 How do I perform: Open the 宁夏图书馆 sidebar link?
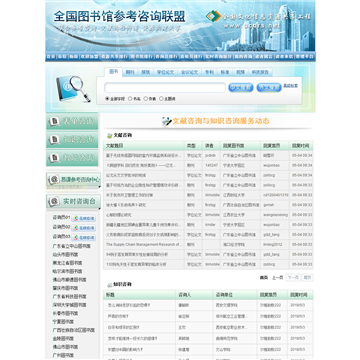click(63, 322)
